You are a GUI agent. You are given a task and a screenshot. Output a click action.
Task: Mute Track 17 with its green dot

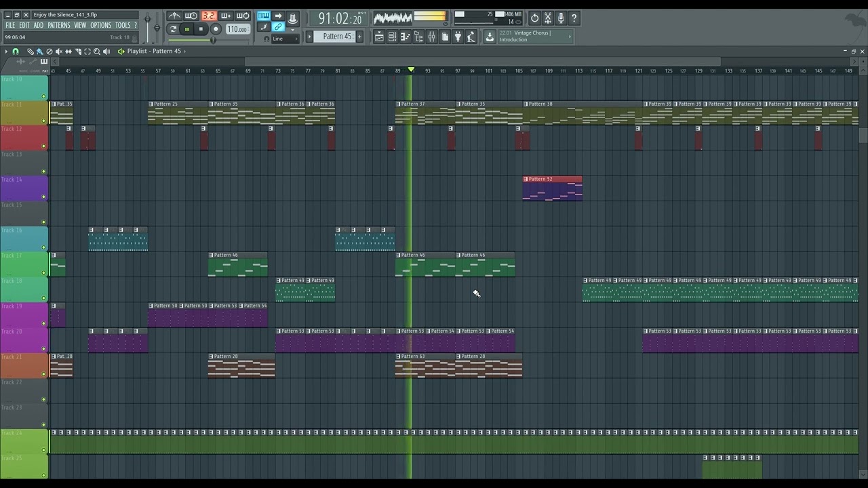click(44, 273)
